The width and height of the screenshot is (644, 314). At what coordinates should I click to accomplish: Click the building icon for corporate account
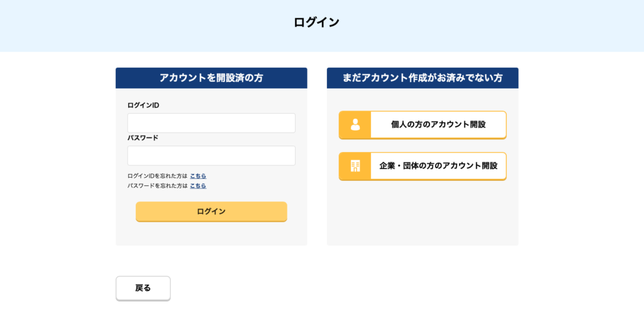[355, 166]
